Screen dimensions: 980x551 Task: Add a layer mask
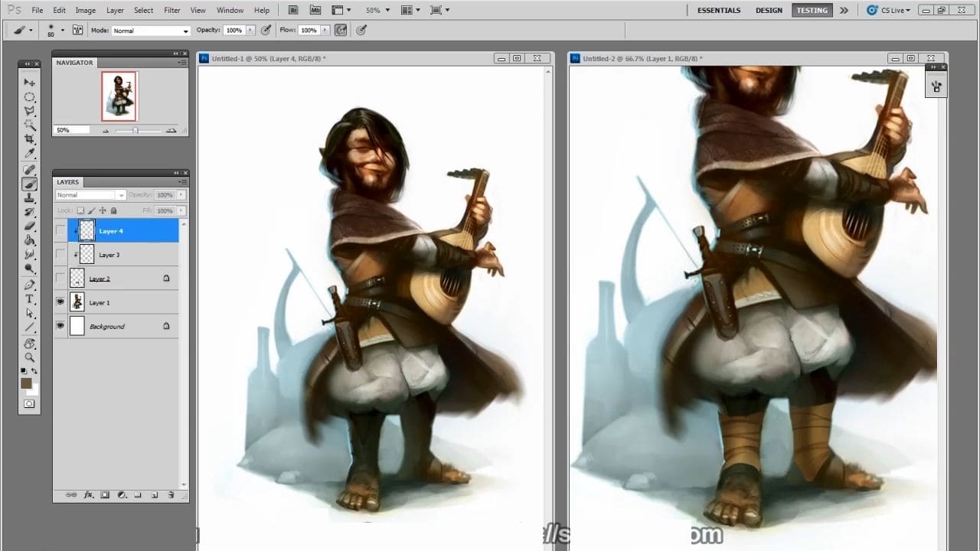[x=105, y=495]
